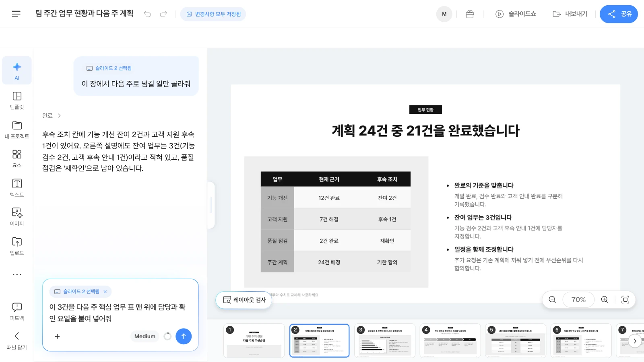Screen dimensions: 644x362
Task: Expand the 완료 status chevron
Action: click(x=59, y=115)
